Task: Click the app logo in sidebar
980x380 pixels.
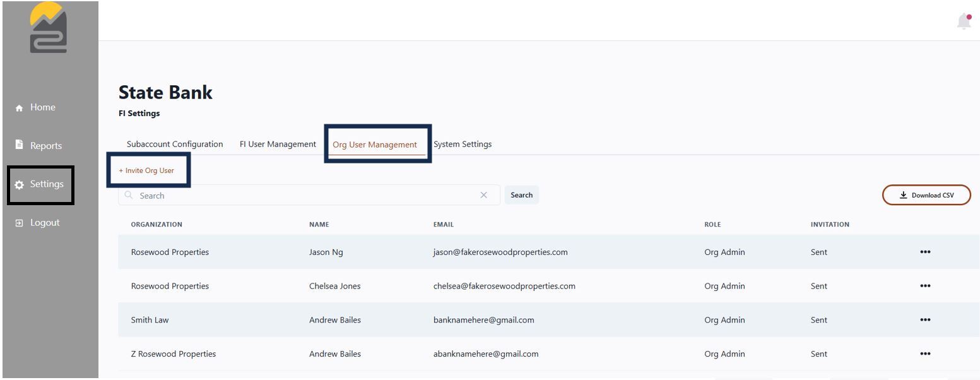Action: 48,28
